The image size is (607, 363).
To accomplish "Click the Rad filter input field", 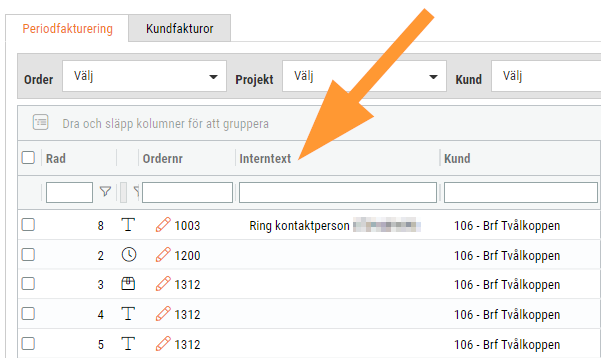I will point(69,192).
